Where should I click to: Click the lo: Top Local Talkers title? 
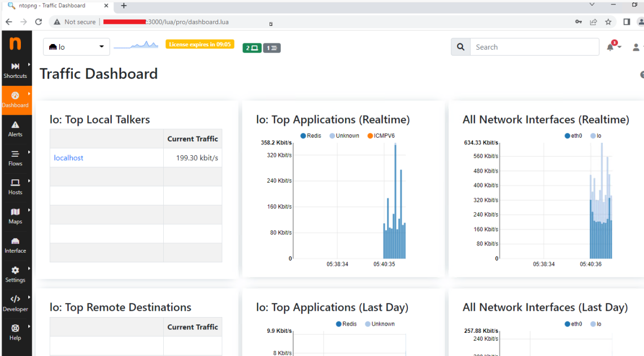(100, 120)
